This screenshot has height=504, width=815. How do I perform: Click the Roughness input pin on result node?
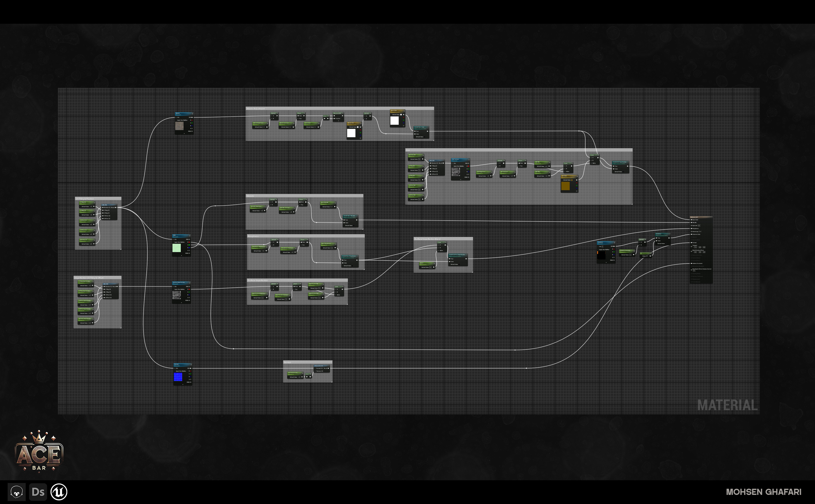(691, 229)
